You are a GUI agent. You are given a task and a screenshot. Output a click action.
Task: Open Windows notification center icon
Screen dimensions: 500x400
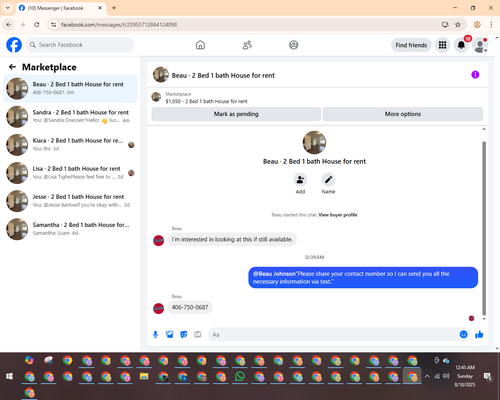(488, 377)
